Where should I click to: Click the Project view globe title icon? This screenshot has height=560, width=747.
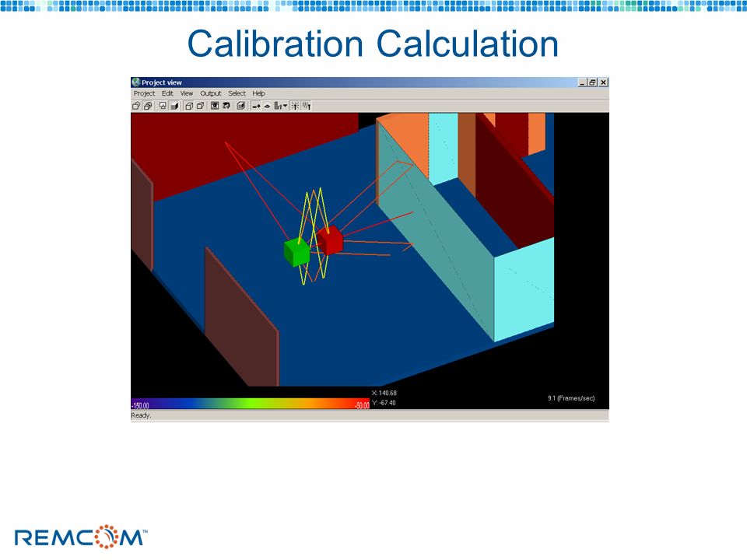[x=136, y=82]
